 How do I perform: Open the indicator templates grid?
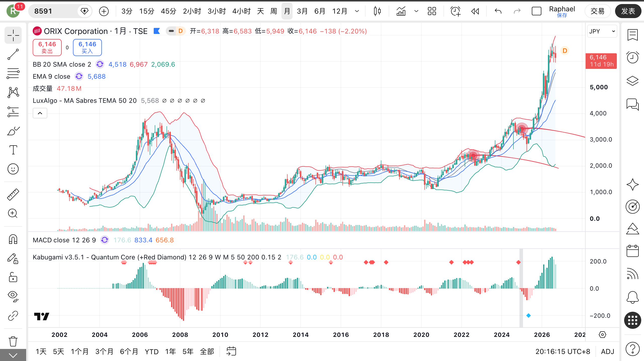pos(432,11)
